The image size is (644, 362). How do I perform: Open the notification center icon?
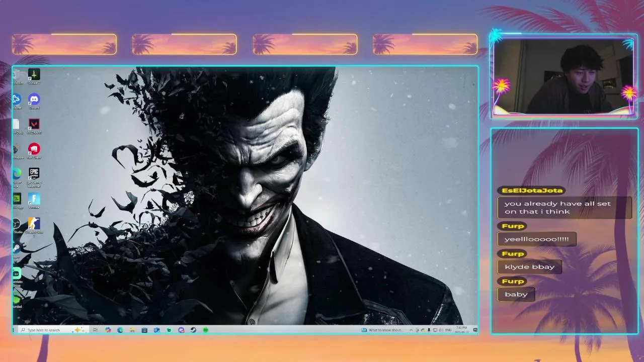pyautogui.click(x=475, y=330)
